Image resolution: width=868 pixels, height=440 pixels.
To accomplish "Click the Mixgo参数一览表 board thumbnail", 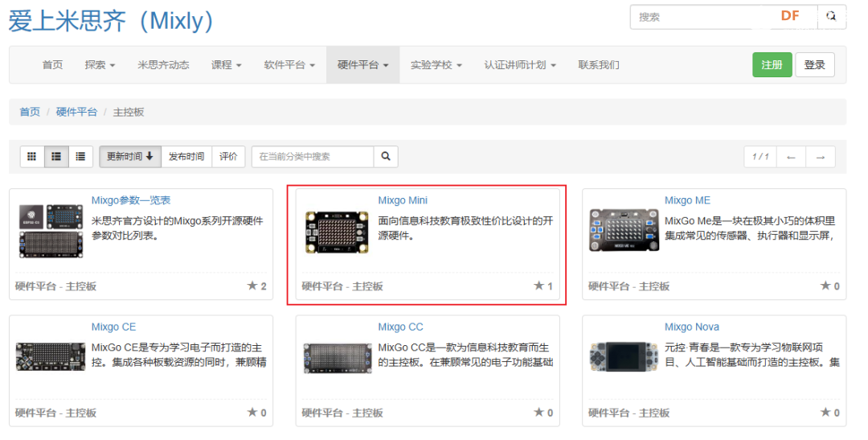I will (x=51, y=231).
